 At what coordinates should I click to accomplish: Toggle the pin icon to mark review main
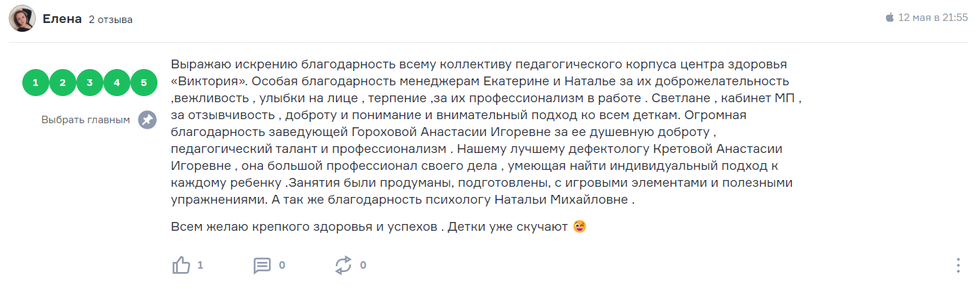(x=147, y=120)
